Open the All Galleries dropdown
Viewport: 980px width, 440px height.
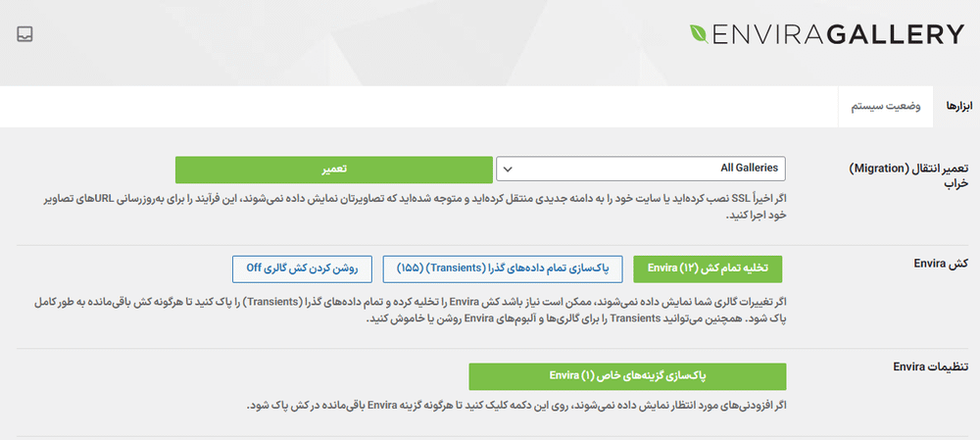tap(641, 169)
